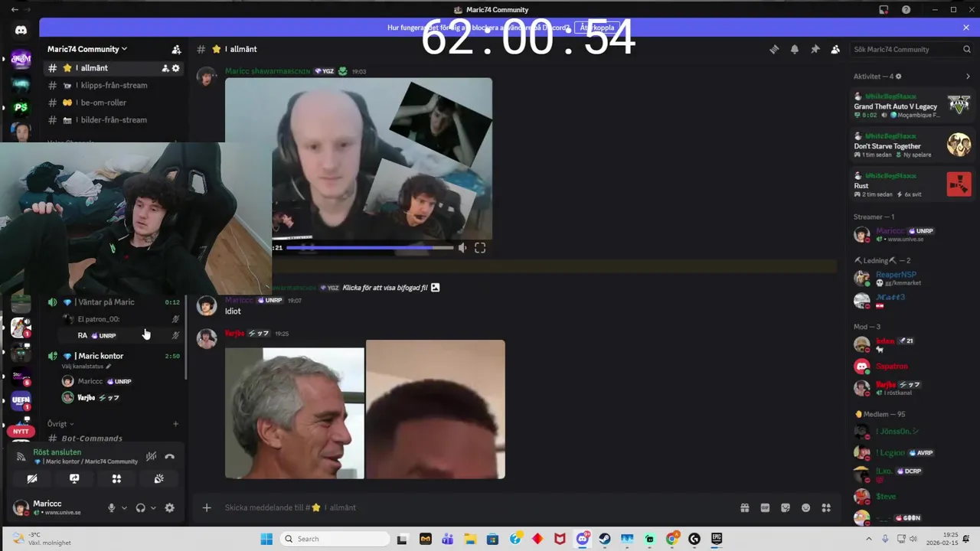Open headphone output options arrow
980x551 pixels.
tap(153, 507)
